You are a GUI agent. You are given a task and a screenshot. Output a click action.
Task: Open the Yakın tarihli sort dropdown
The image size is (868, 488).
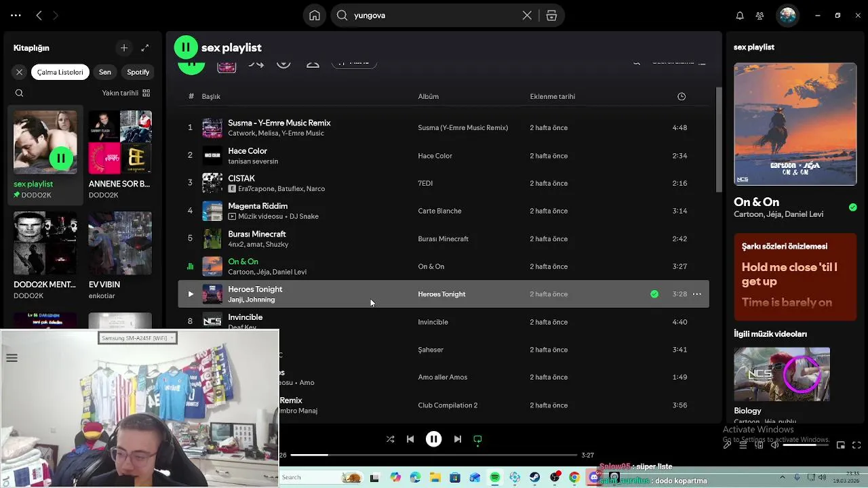pos(125,93)
